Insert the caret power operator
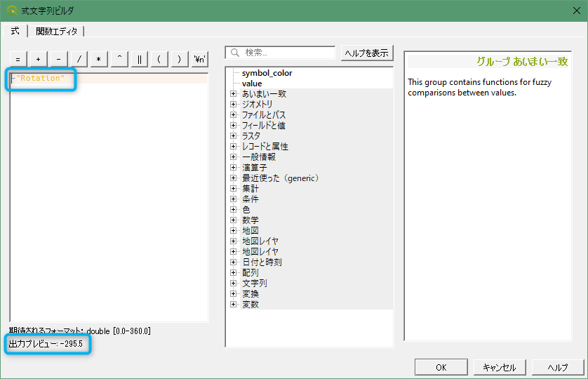This screenshot has width=588, height=379. [119, 60]
